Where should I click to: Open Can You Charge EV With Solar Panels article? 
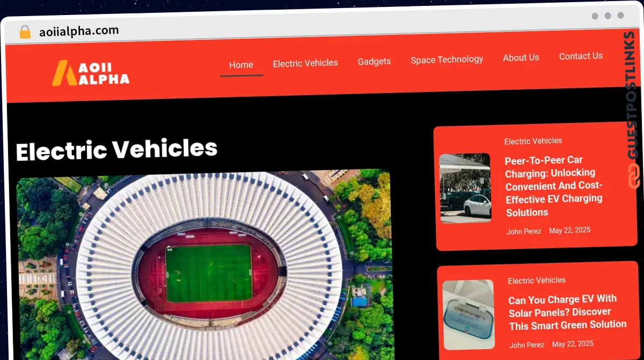[567, 312]
